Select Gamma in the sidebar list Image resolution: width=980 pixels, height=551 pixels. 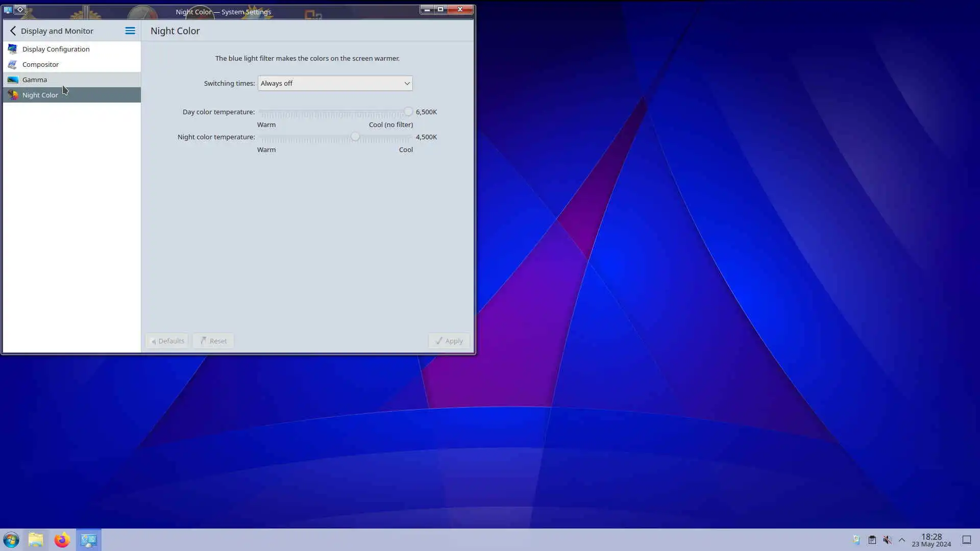35,80
